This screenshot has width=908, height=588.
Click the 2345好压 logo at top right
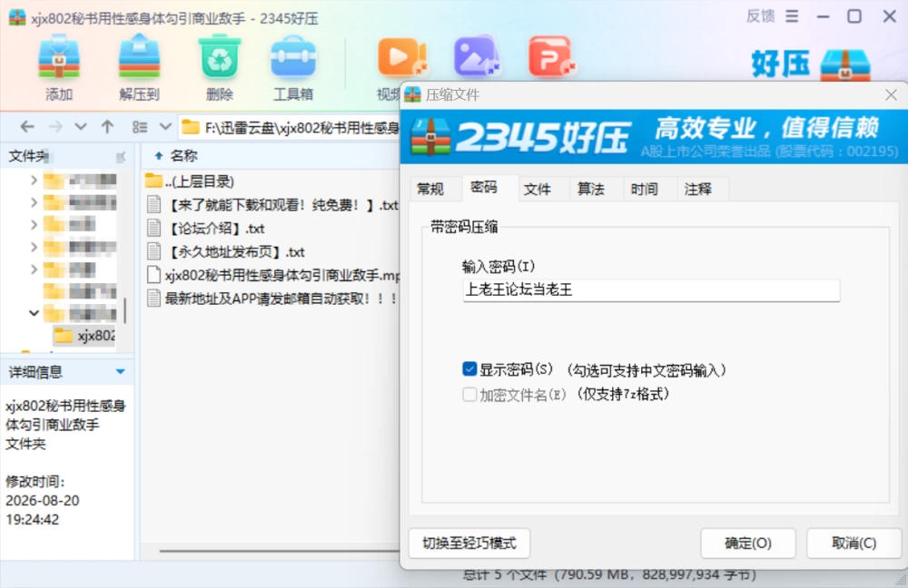pos(811,63)
